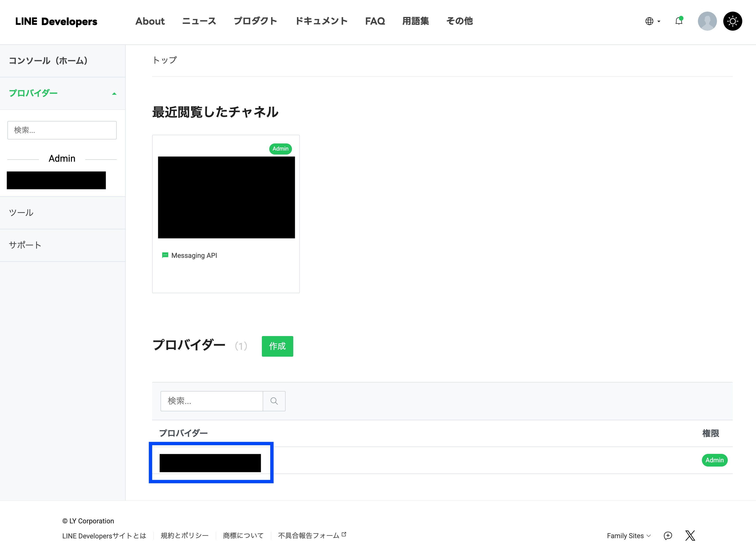Expand the Family Sites dropdown
Image resolution: width=756 pixels, height=554 pixels.
pyautogui.click(x=628, y=536)
